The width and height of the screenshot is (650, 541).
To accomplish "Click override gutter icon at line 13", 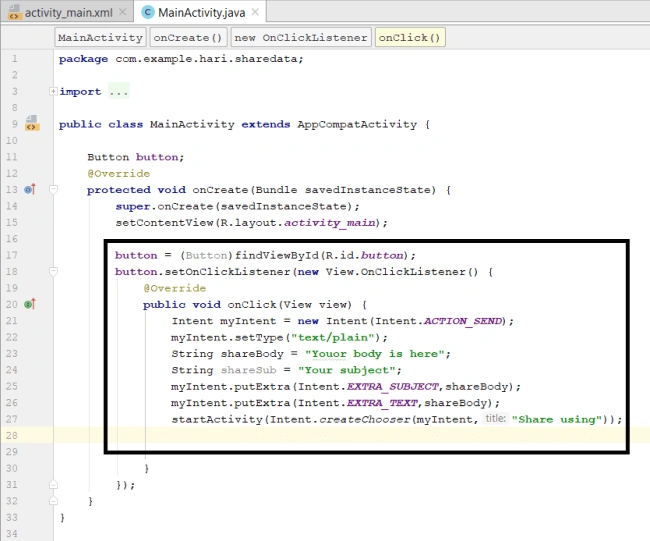I will point(30,189).
